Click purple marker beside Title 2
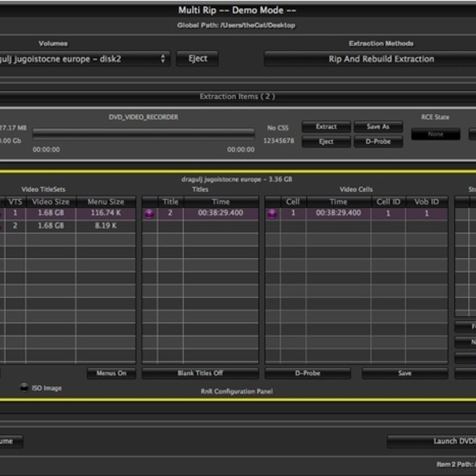476x476 pixels. click(149, 214)
